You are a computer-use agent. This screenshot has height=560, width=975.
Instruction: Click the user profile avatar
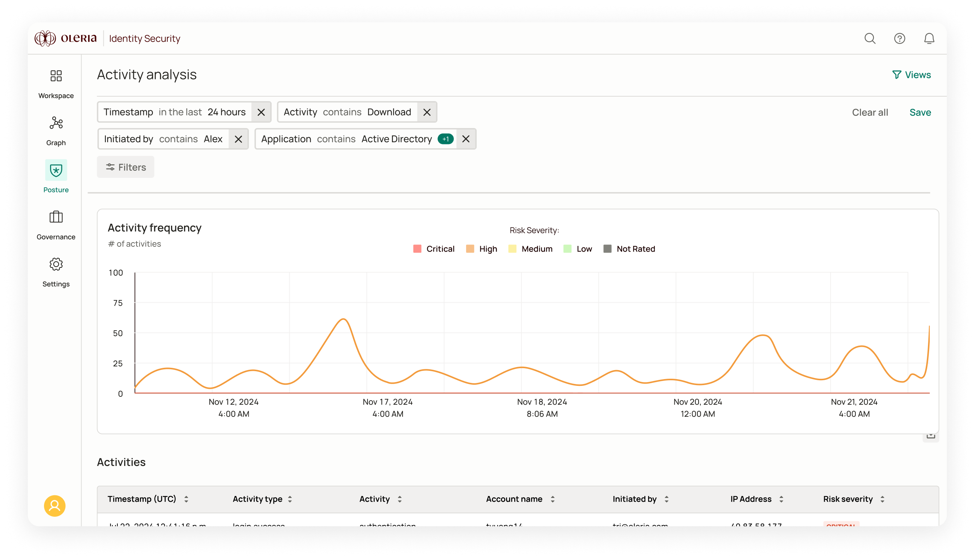(55, 505)
